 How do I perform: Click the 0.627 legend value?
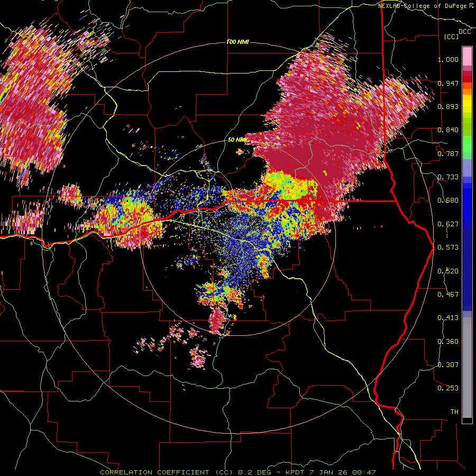coord(448,224)
